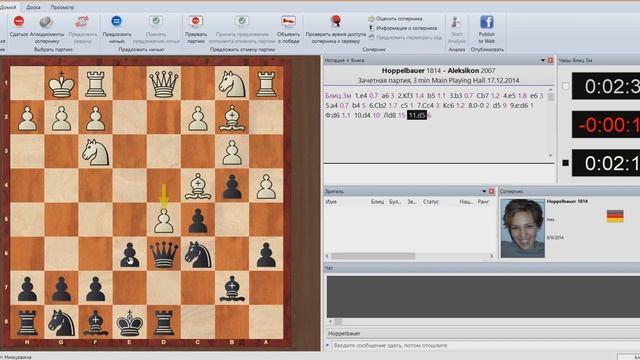Jump to move 1.e4 in notation
Image resolution: width=640 pixels, height=360 pixels.
coord(361,96)
